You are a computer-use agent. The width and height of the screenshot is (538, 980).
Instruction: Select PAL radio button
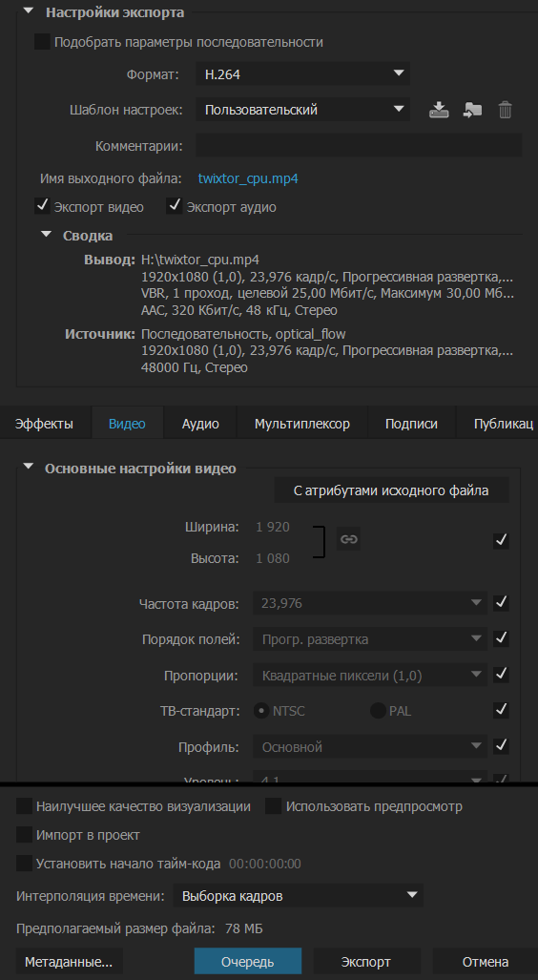coord(378,711)
